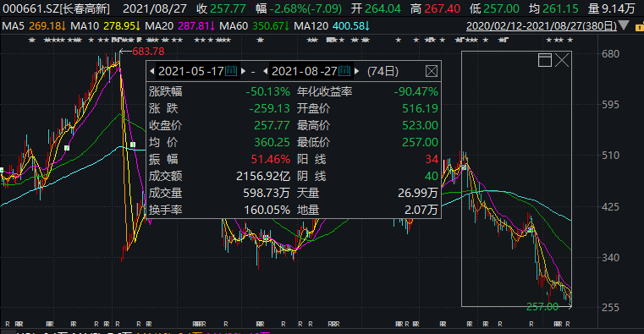This screenshot has width=644, height=334.
Task: Open the 2020/02/12-2021/08/27(380日) range link
Action: point(542,26)
